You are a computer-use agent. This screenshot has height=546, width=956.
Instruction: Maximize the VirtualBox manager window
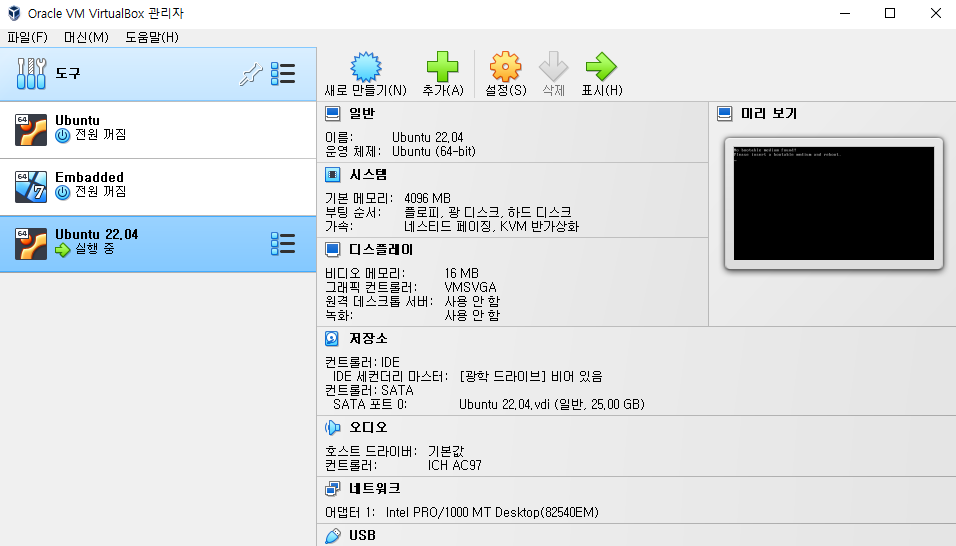(890, 13)
